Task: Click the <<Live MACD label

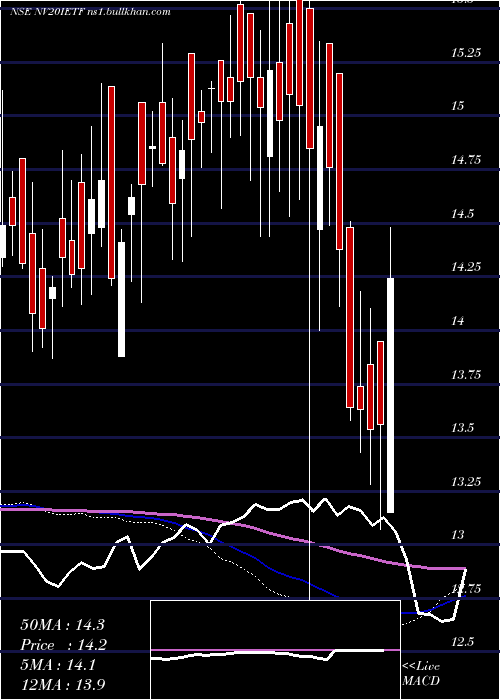Action: [x=421, y=674]
